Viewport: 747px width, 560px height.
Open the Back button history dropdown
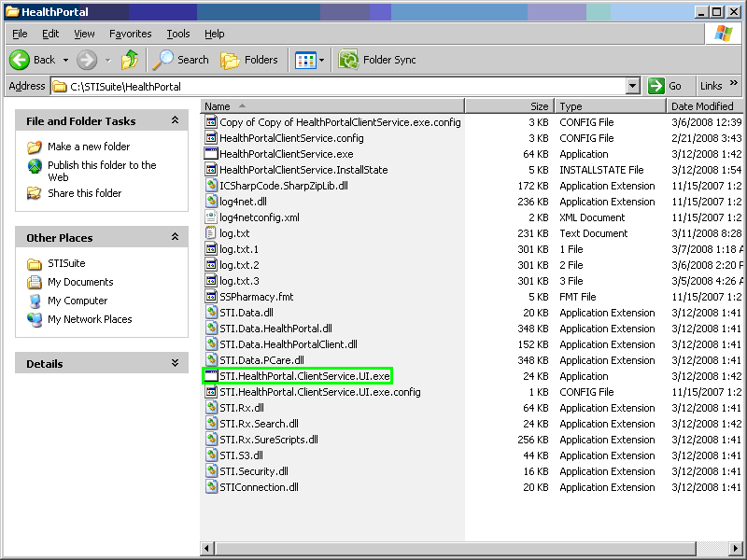pos(65,61)
